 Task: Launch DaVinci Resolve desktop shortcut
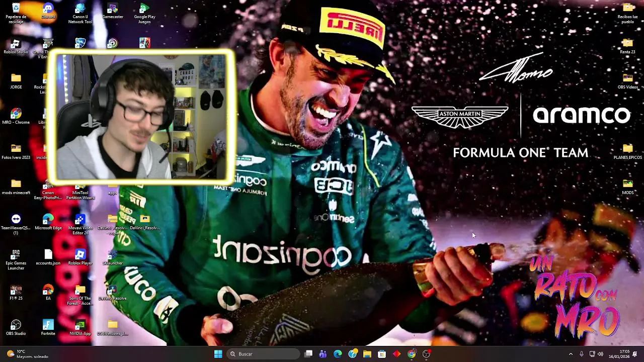[113, 293]
